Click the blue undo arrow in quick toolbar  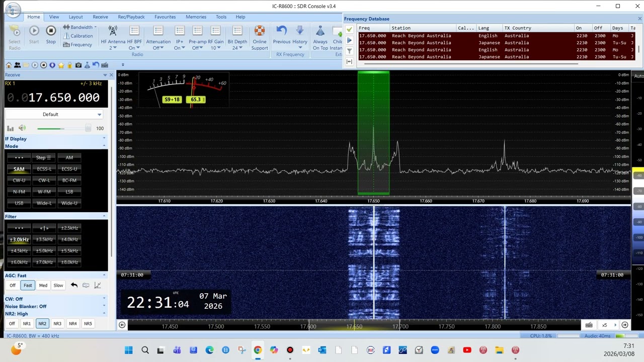pos(96,65)
